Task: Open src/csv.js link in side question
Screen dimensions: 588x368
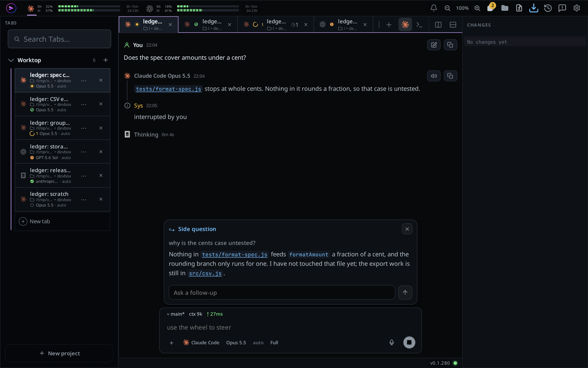Action: pos(205,273)
